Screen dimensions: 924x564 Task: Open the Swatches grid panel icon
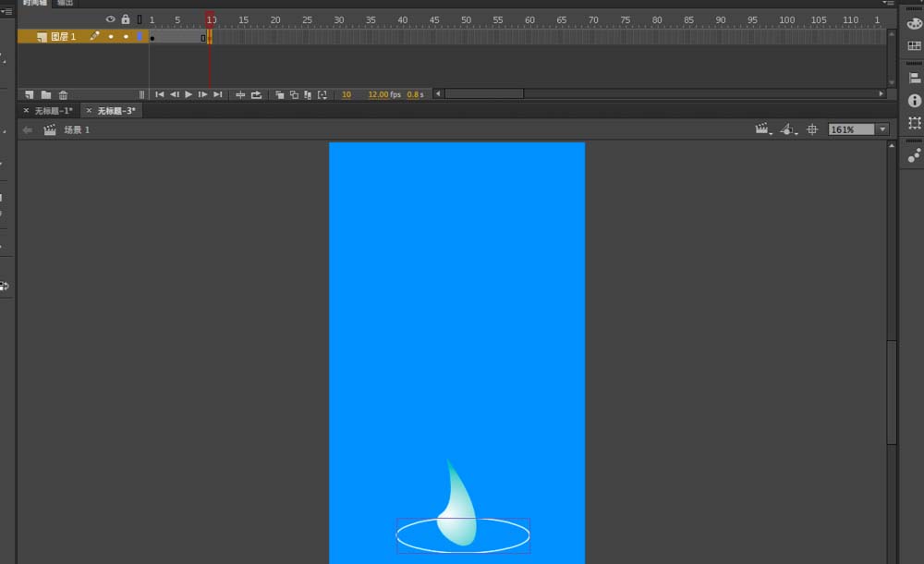point(915,46)
